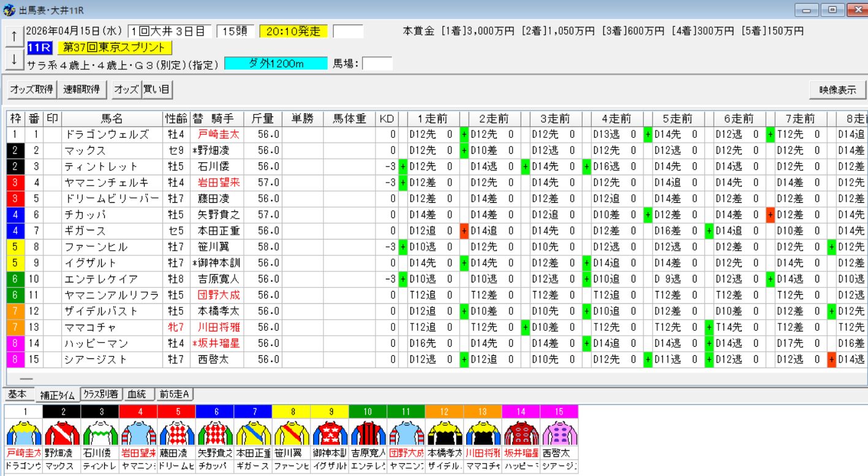
Task: Click the 馬場 input field
Action: 377,64
